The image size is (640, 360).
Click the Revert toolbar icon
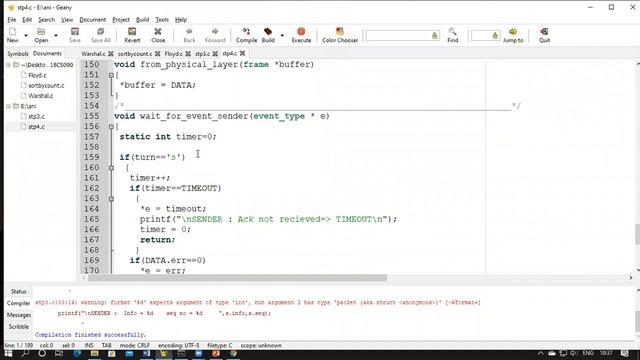tap(132, 35)
